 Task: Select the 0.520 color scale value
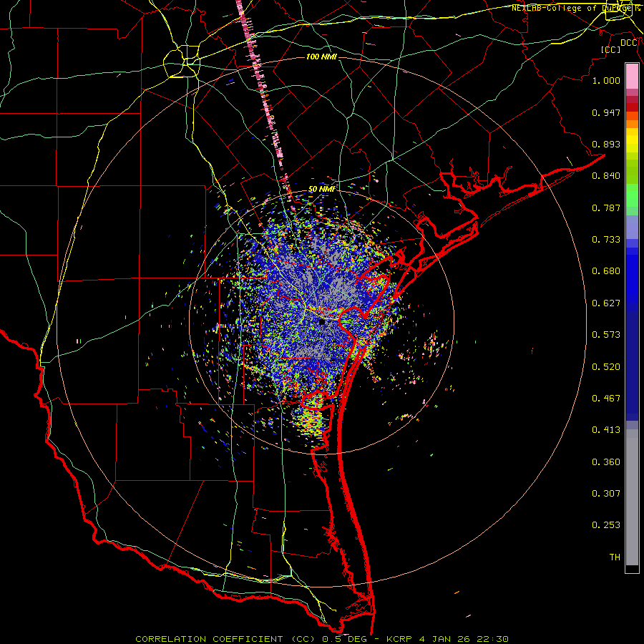606,367
